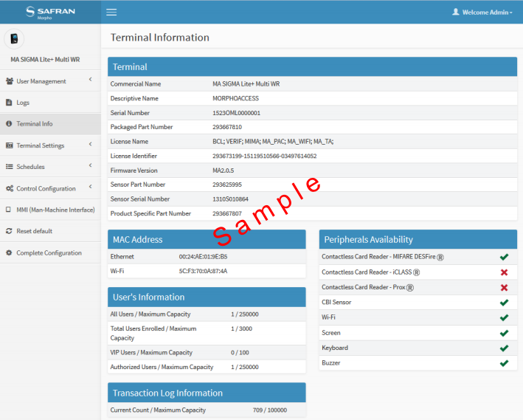Select sensor part number 293625995
Image resolution: width=523 pixels, height=420 pixels.
tap(227, 185)
